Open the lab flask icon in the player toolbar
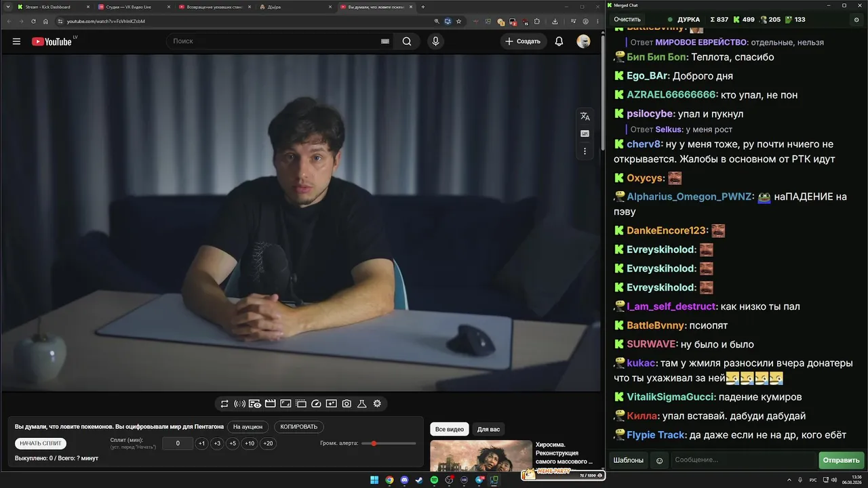Screen dimensions: 868x488 362,403
